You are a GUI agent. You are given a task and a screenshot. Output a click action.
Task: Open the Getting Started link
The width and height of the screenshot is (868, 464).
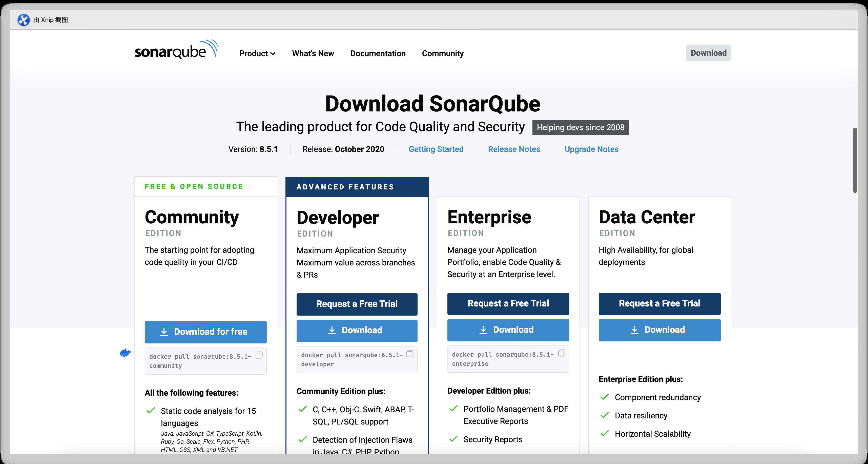pyautogui.click(x=436, y=149)
